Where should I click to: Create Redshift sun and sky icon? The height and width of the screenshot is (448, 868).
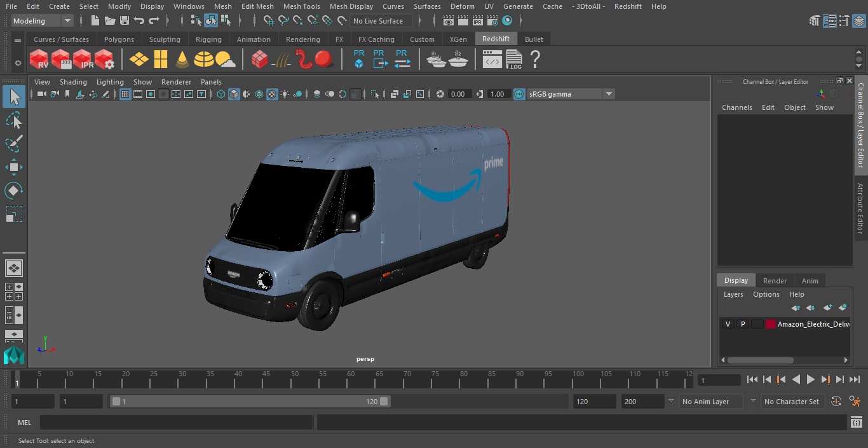[226, 60]
